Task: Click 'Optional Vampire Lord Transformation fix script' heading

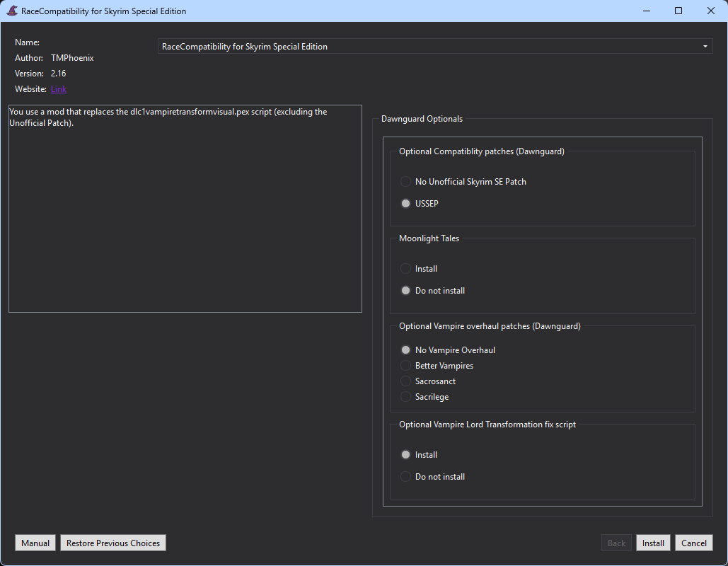Action: [487, 424]
